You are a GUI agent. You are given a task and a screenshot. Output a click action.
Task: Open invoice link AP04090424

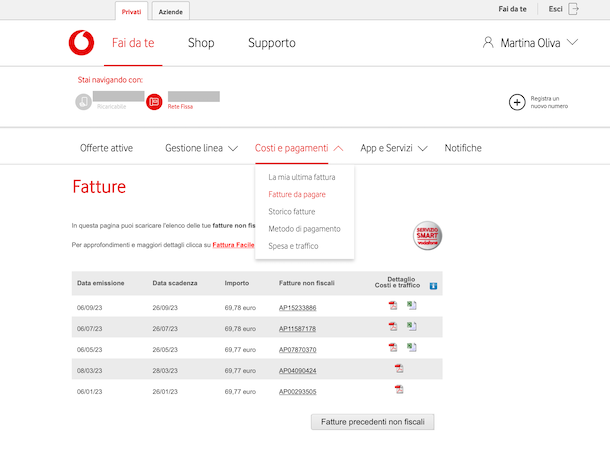297,371
